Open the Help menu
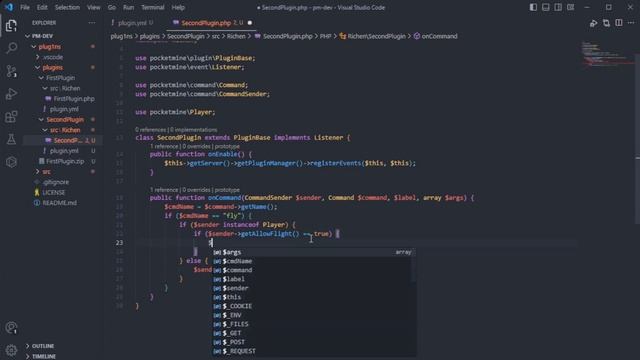 (x=178, y=7)
